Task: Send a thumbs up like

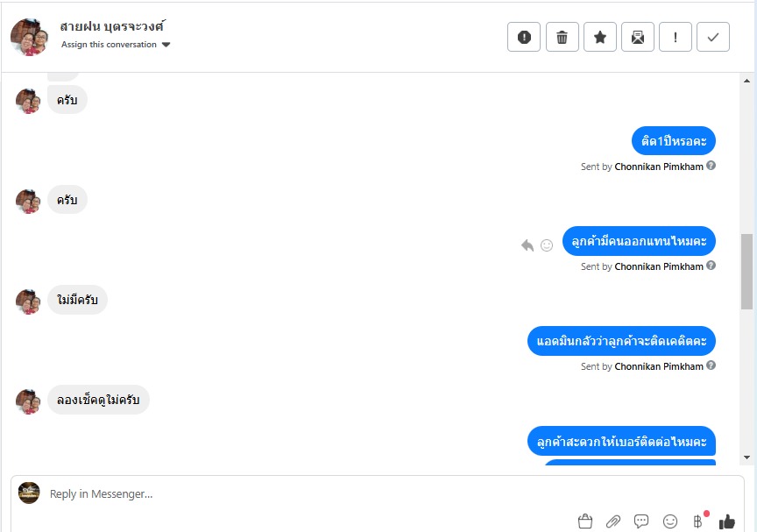Action: (726, 521)
